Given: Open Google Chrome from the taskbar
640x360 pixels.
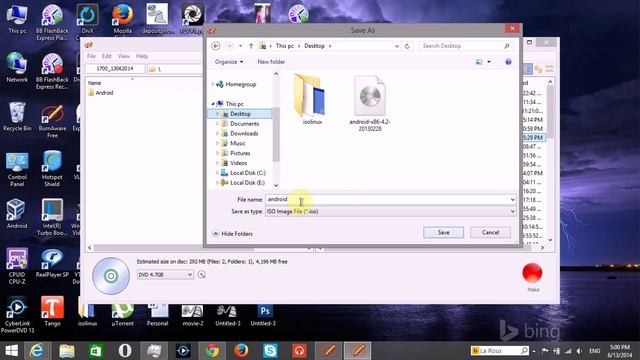Looking at the screenshot, I should [212, 351].
